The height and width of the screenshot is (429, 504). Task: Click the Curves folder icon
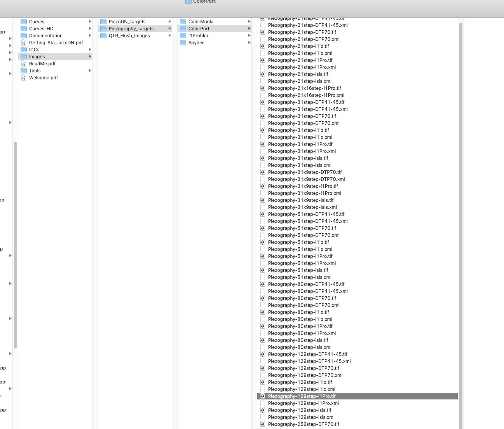[x=24, y=22]
